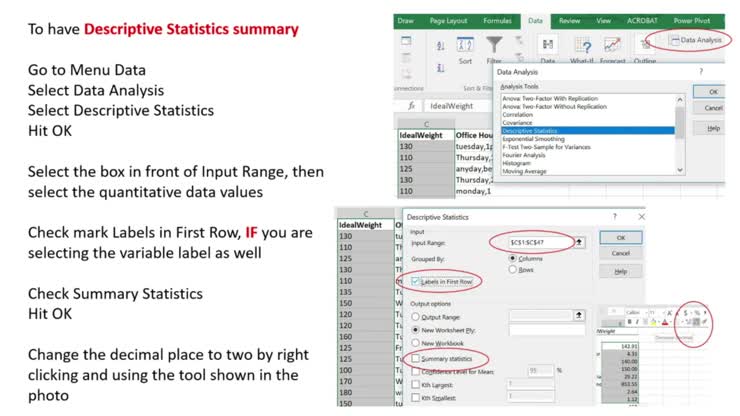
Task: Click Help in Descriptive Statistics dialog
Action: [x=621, y=272]
